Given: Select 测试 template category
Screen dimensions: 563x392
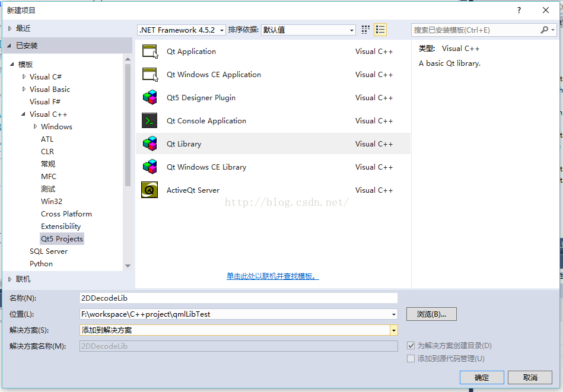Looking at the screenshot, I should click(48, 189).
